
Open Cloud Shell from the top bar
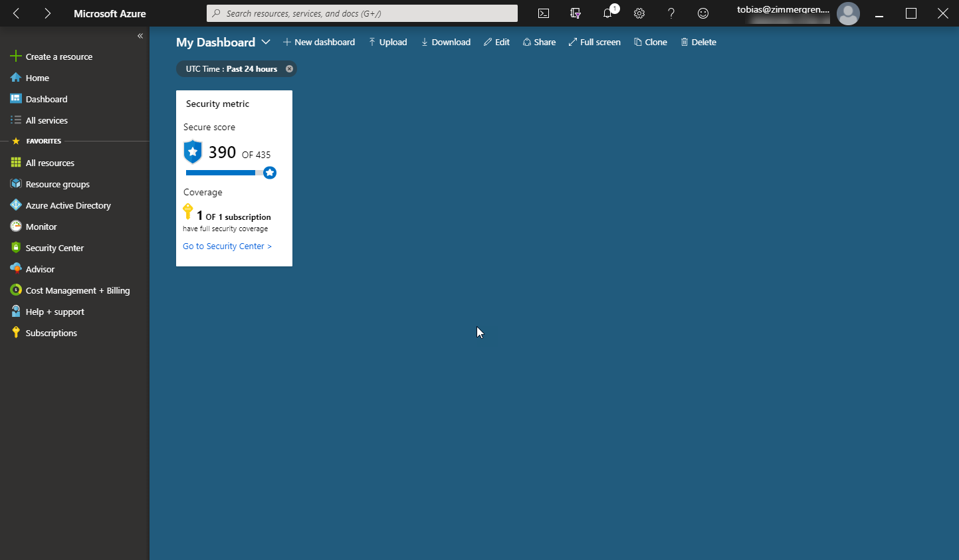(x=543, y=13)
